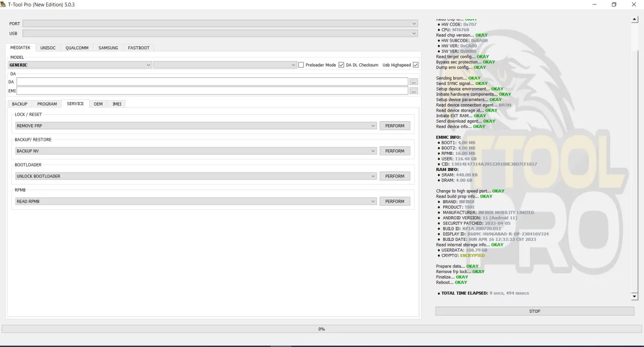Uncheck the Usb Highspeed checkbox
Viewport: 644px width, 347px height.
pyautogui.click(x=416, y=65)
